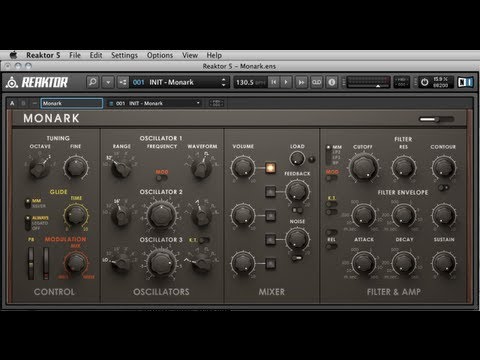Image resolution: width=480 pixels, height=360 pixels.
Task: Click the mixer Feedback knob
Action: (x=297, y=191)
